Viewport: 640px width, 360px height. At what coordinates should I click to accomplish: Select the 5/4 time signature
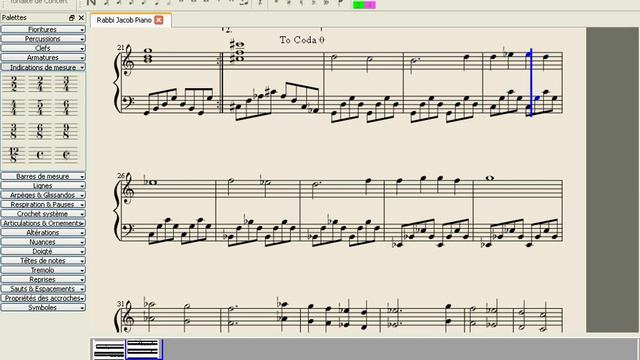click(40, 107)
